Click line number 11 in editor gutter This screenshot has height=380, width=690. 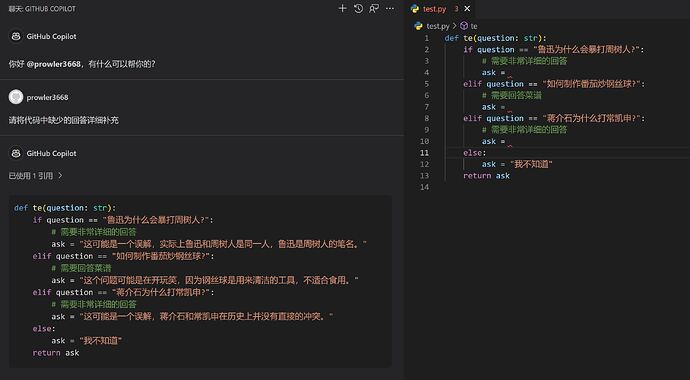(424, 153)
